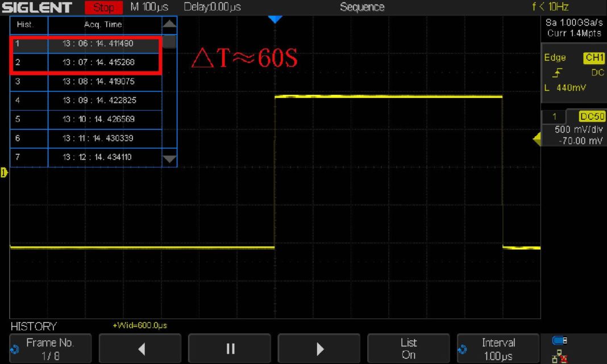The width and height of the screenshot is (607, 364).
Task: Select the channel 1 tab in right panel
Action: (x=553, y=116)
